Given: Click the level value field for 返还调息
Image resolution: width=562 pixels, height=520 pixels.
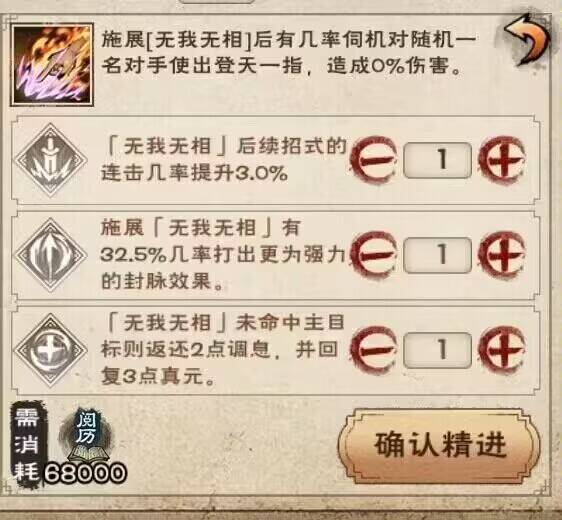Looking at the screenshot, I should (438, 350).
